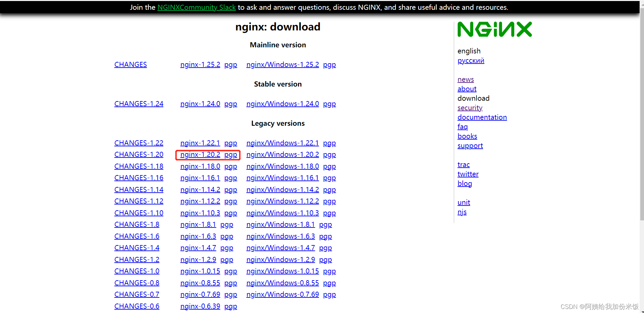
Task: Open the security advisories page
Action: click(x=470, y=107)
